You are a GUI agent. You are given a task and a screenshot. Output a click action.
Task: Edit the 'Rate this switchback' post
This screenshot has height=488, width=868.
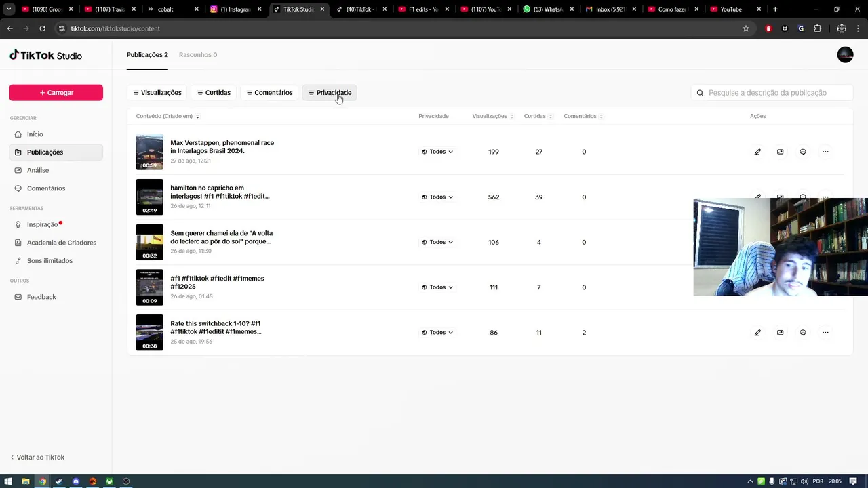coord(757,333)
